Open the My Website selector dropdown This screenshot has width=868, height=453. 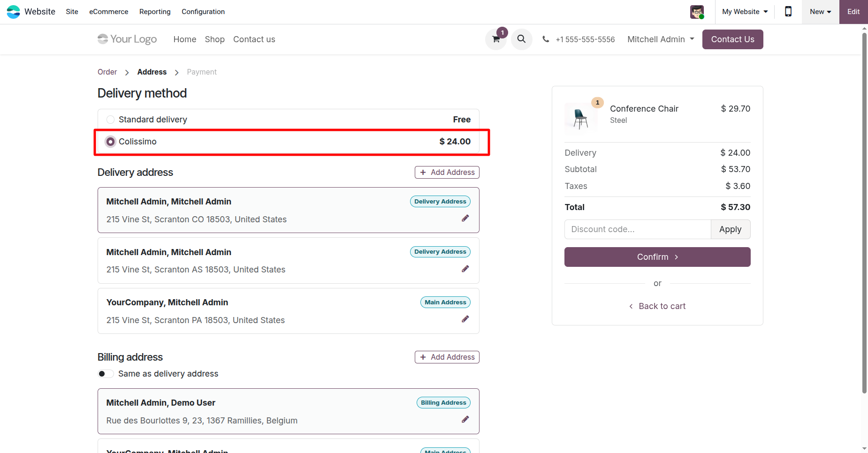pos(745,12)
